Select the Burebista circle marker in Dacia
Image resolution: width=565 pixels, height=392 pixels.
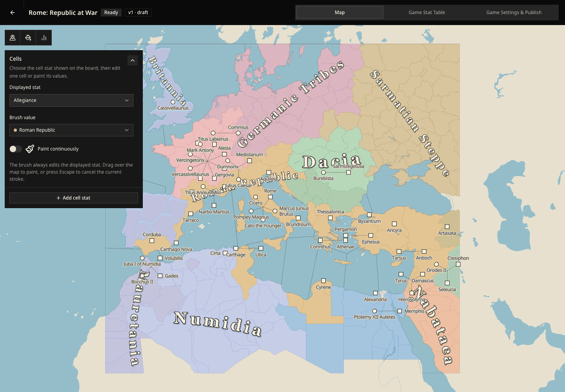[323, 172]
